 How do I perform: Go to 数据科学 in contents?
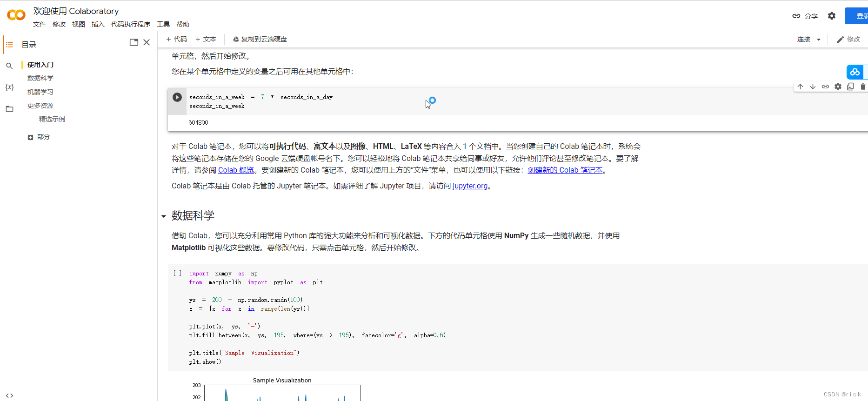[40, 78]
